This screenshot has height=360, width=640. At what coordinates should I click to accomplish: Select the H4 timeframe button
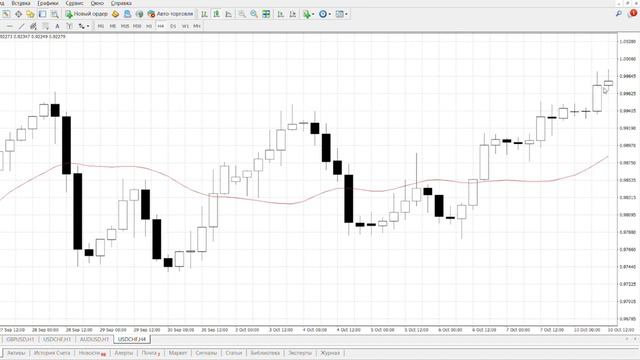(x=161, y=26)
